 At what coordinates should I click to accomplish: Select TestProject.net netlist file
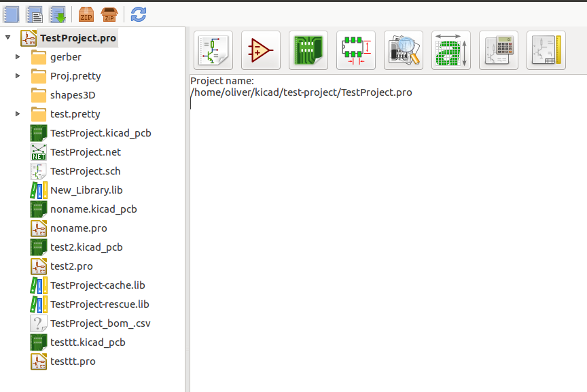(86, 152)
